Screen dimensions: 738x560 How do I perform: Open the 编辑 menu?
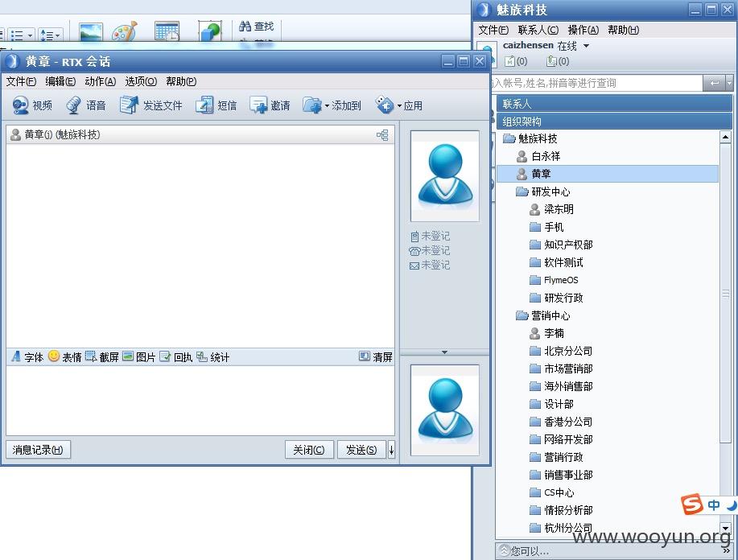(60, 81)
